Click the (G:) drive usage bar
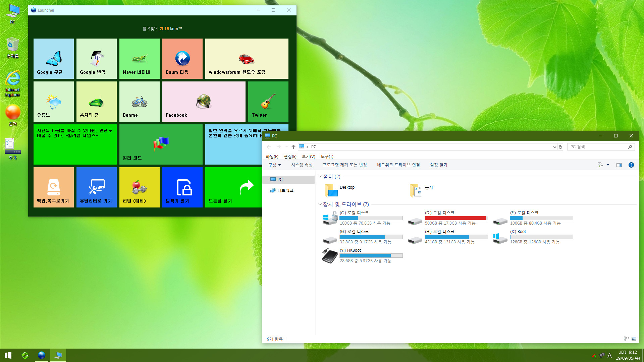This screenshot has width=644, height=362. point(371,237)
